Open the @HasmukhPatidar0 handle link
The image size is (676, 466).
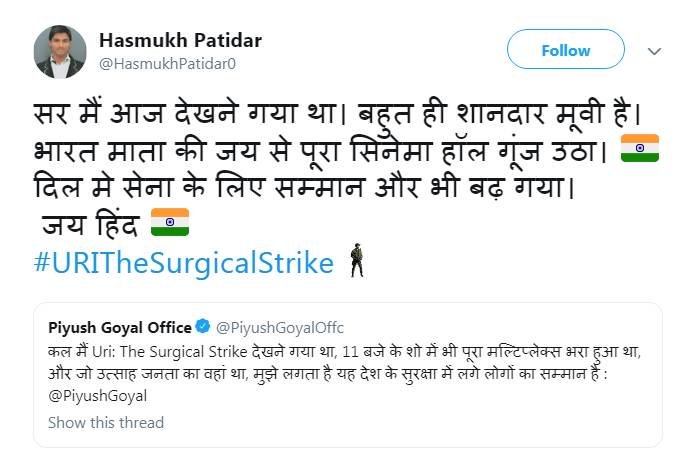point(167,64)
